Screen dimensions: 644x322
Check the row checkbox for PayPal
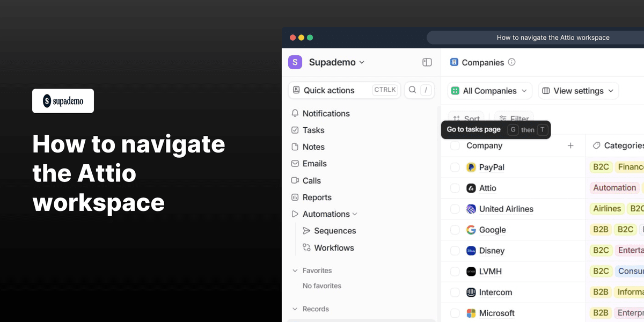tap(455, 167)
